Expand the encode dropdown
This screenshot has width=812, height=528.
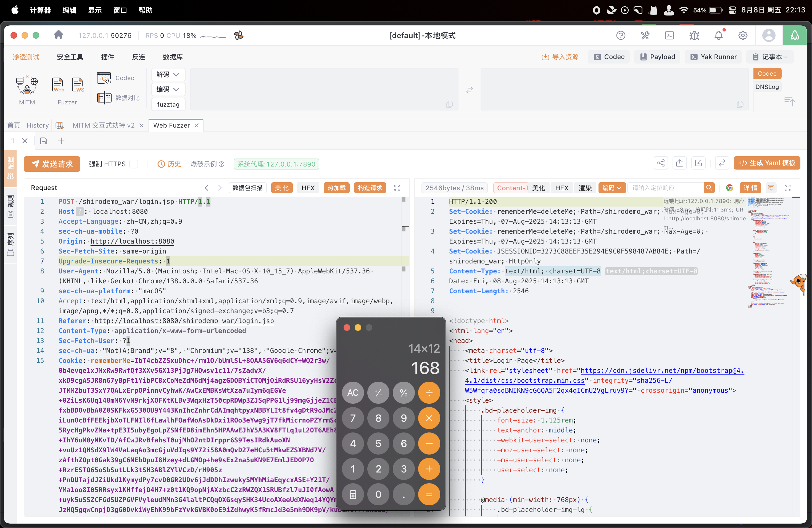(168, 89)
